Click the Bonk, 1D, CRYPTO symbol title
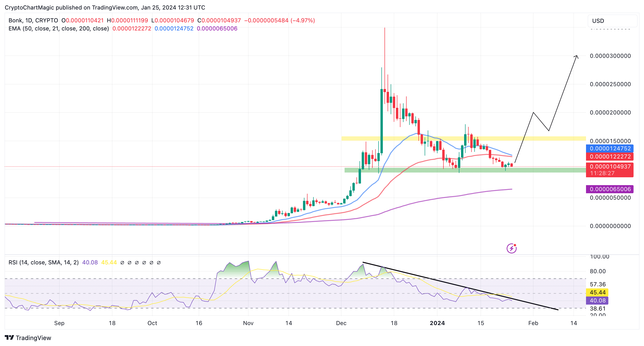644x346 pixels. click(33, 20)
